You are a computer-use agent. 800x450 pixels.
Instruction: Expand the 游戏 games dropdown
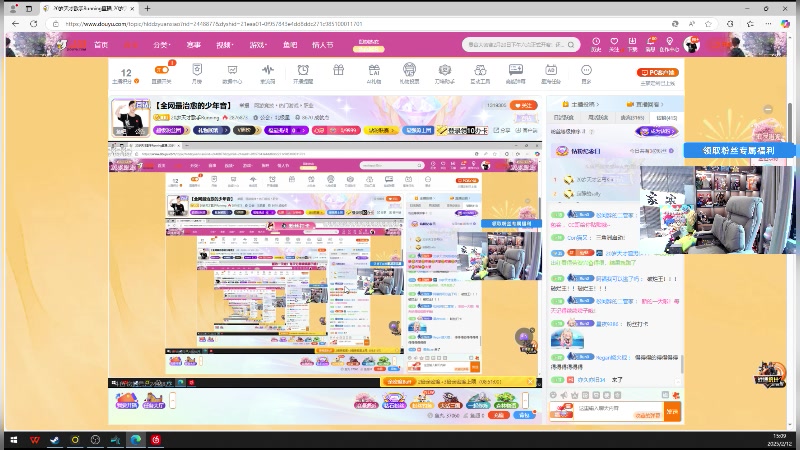(258, 45)
